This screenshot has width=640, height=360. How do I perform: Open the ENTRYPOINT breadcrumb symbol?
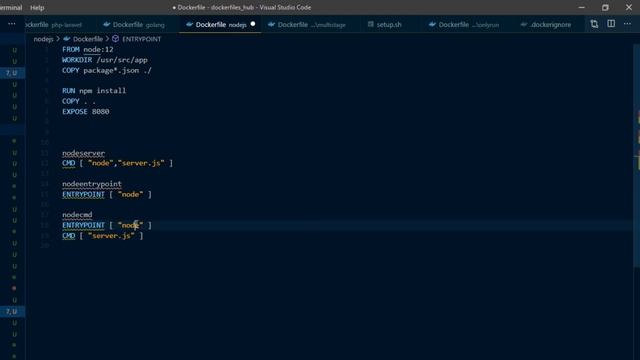[141, 39]
